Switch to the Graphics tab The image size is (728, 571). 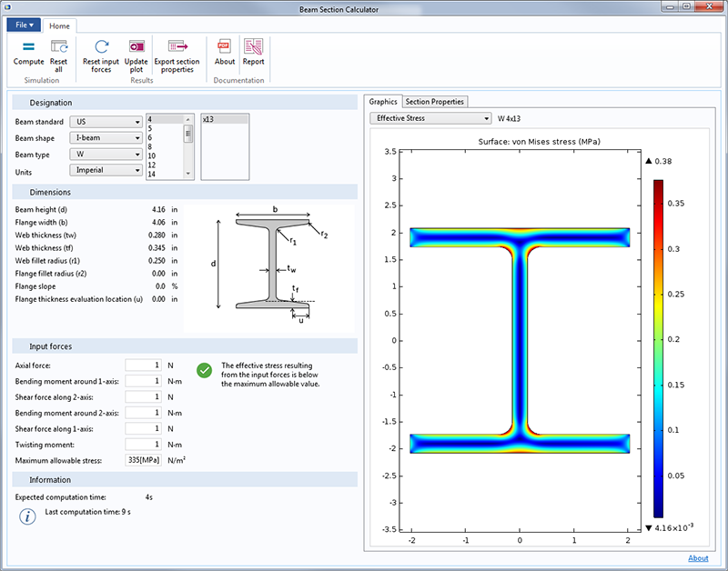(383, 102)
